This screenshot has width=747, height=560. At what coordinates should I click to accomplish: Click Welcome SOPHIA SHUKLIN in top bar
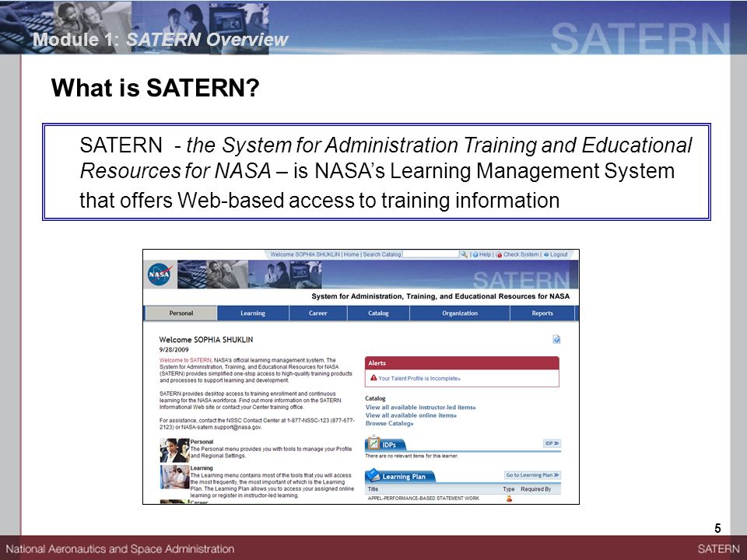pos(305,255)
